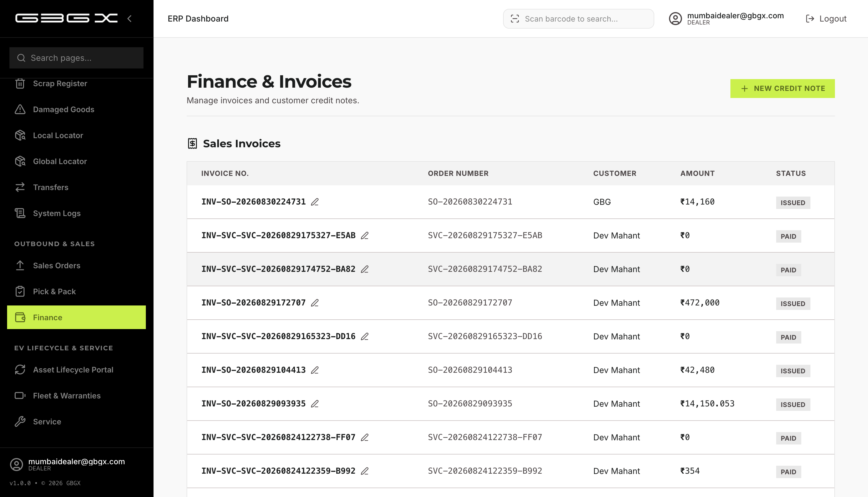Open the Service page label
This screenshot has width=868, height=497.
pyautogui.click(x=47, y=421)
